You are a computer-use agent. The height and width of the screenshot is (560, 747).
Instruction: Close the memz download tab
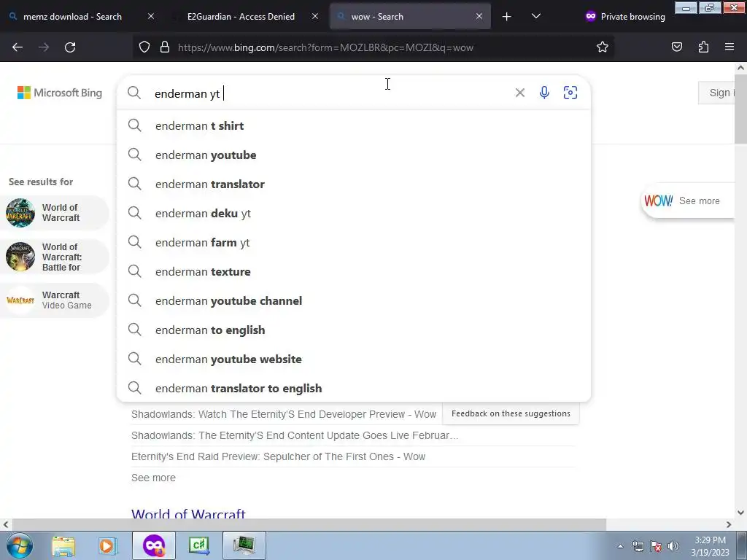coord(151,16)
